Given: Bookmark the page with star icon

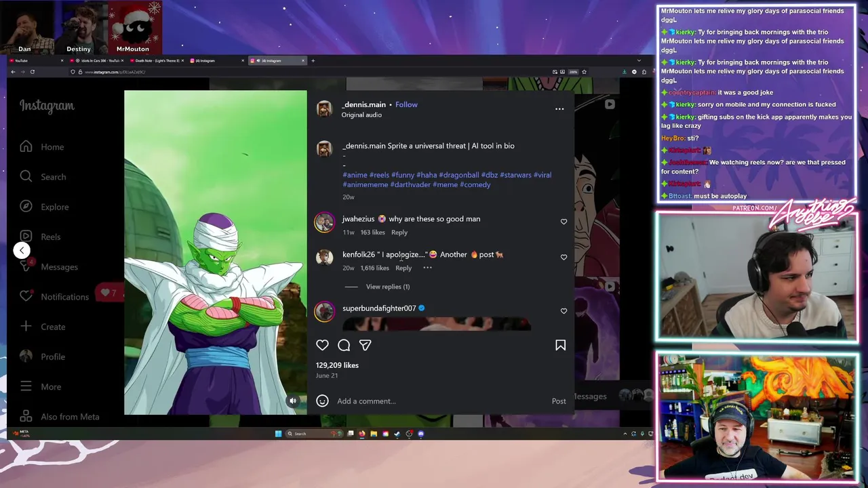Looking at the screenshot, I should click(584, 72).
